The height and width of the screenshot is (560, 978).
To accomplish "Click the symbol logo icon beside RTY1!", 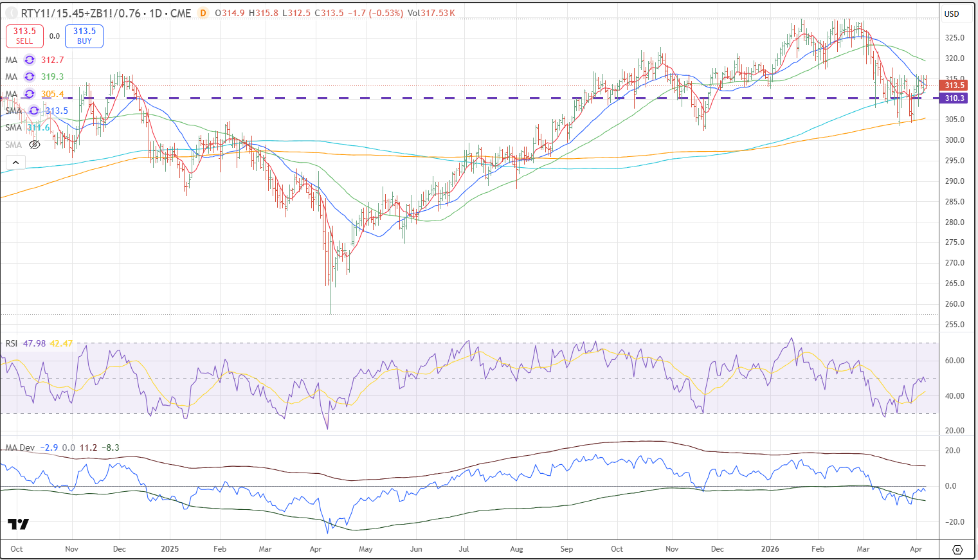I will 11,13.
